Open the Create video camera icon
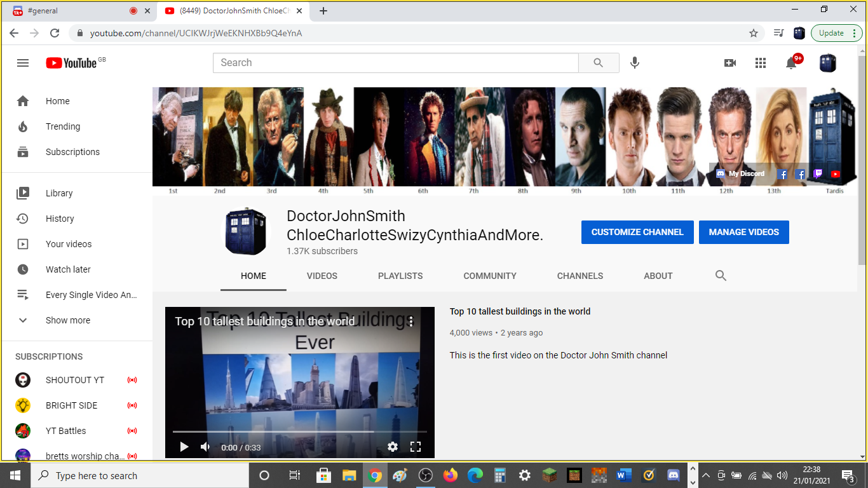Image resolution: width=868 pixels, height=488 pixels. (730, 63)
